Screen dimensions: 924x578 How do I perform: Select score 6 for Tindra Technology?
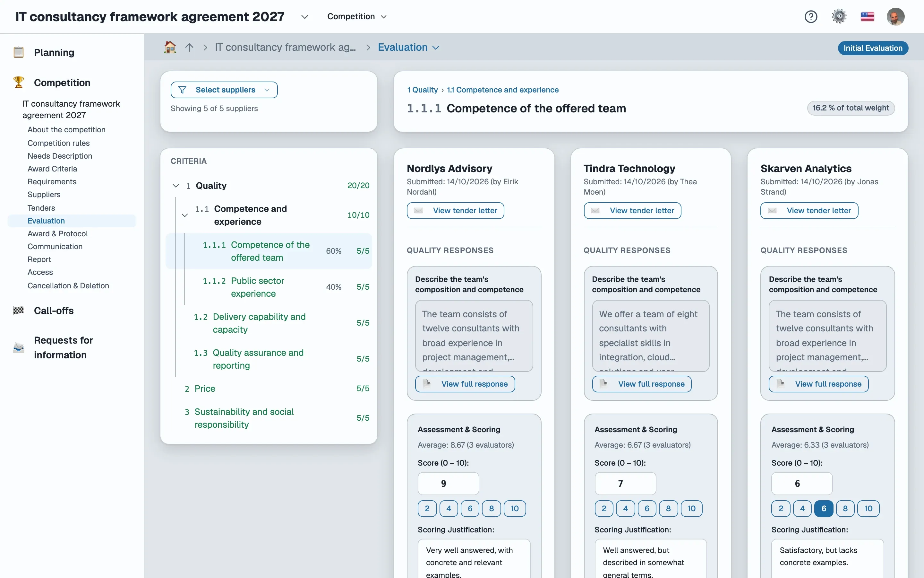click(646, 508)
